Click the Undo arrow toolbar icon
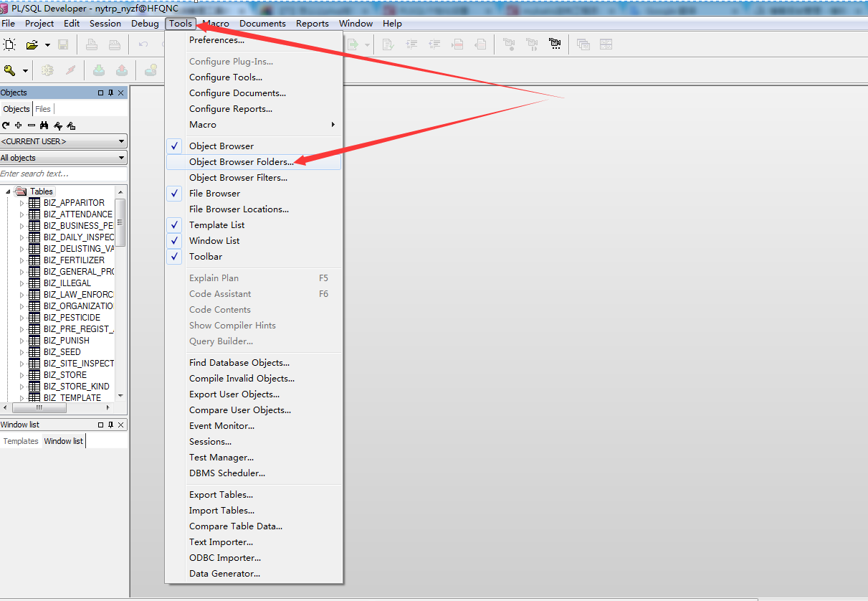868x601 pixels. pyautogui.click(x=143, y=44)
